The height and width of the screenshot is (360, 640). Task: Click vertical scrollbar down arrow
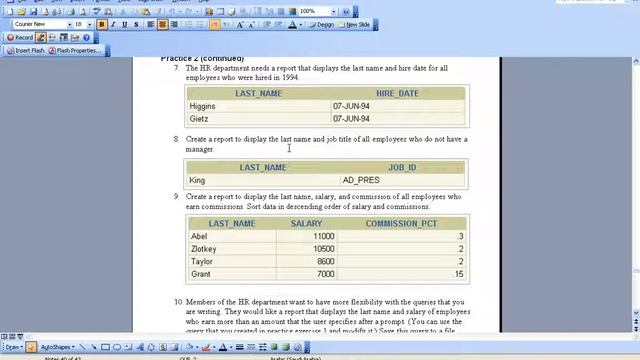[x=636, y=313]
